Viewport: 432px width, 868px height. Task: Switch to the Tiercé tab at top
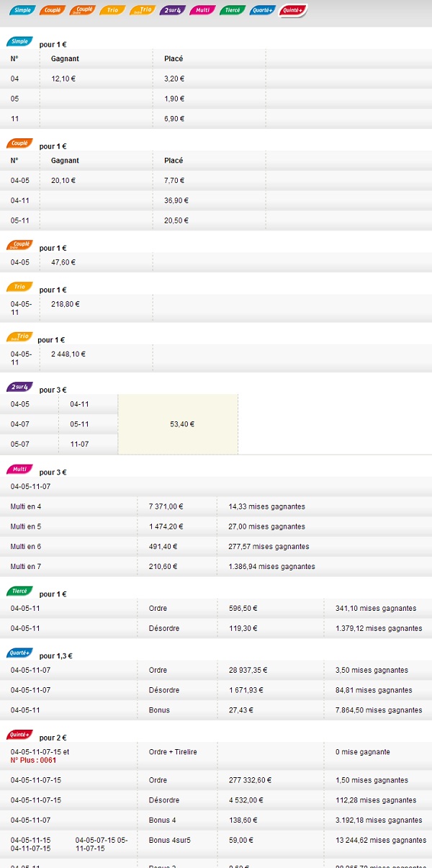click(233, 11)
